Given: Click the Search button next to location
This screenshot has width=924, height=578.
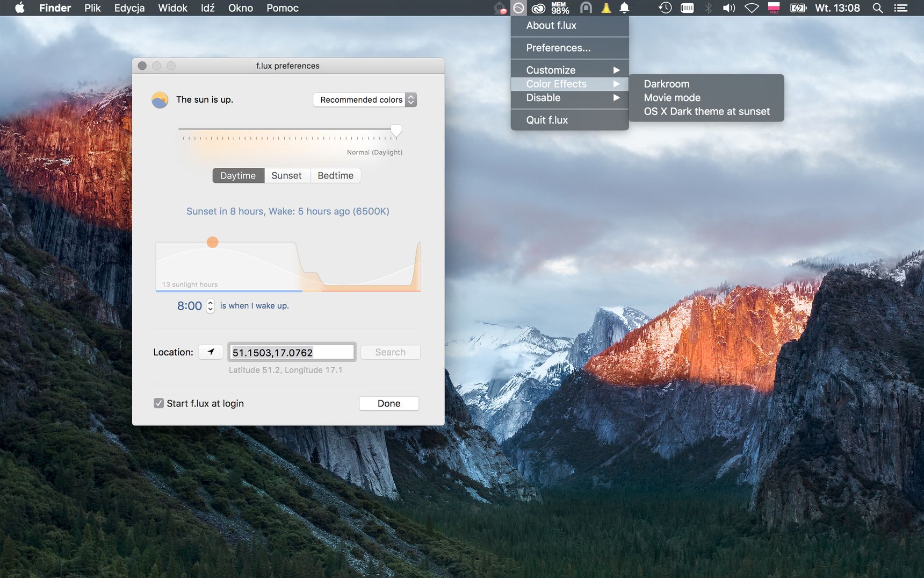Looking at the screenshot, I should coord(391,352).
